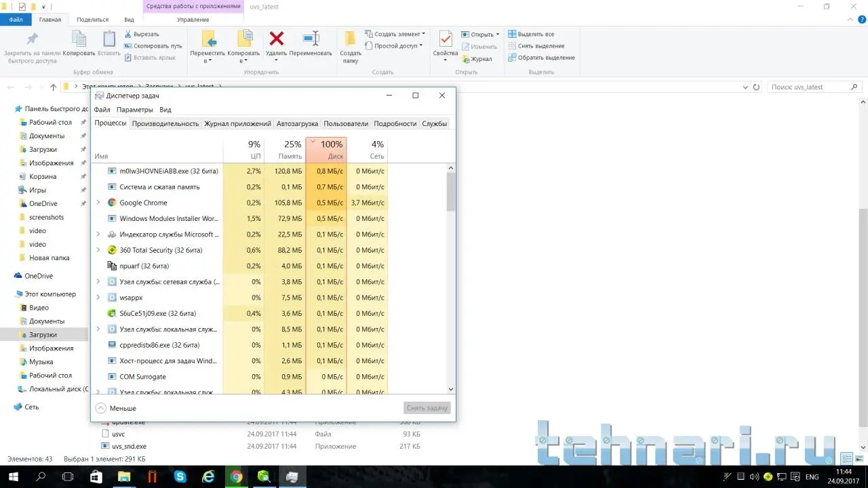Click the red Delete icon in ribbon
The width and height of the screenshot is (868, 488).
pos(276,40)
